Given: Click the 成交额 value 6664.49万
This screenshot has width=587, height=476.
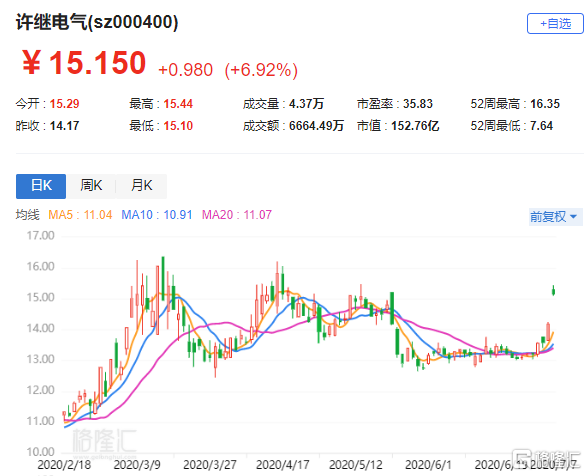Looking at the screenshot, I should click(316, 126).
